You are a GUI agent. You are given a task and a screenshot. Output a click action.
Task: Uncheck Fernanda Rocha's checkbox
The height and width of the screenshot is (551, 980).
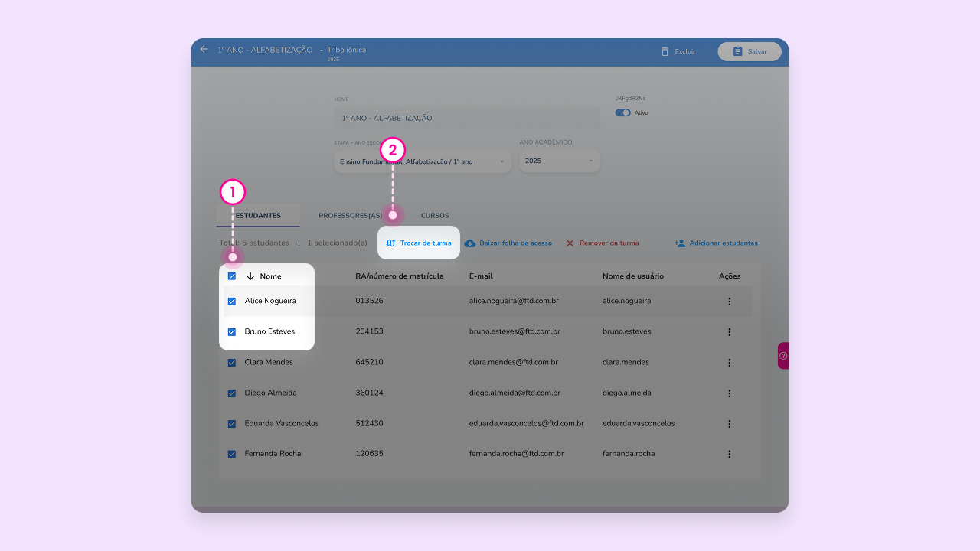click(x=232, y=454)
